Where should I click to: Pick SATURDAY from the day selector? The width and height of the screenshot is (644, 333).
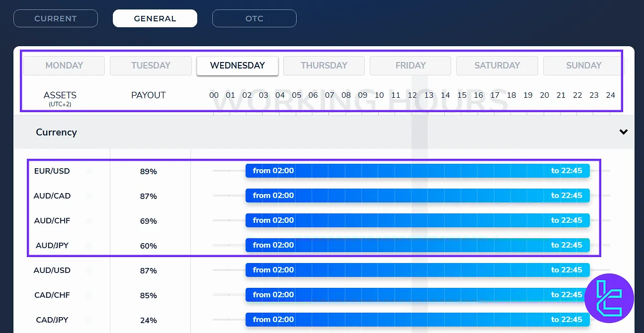click(x=497, y=66)
